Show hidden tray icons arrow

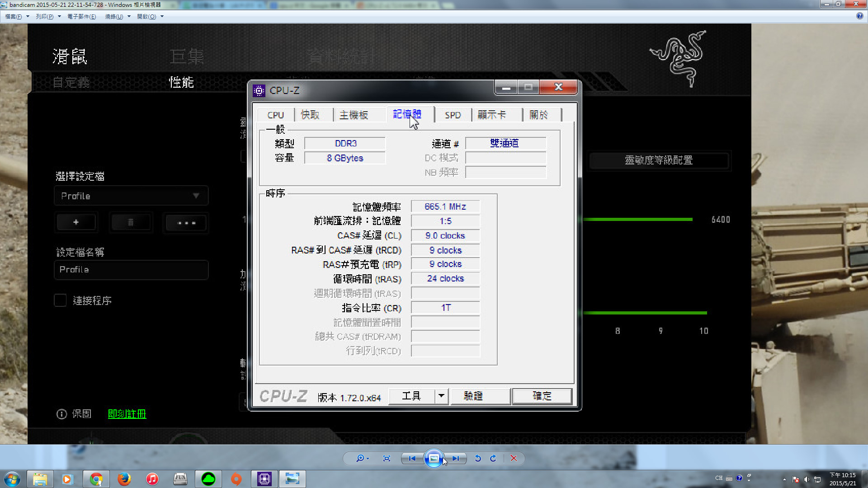click(784, 479)
